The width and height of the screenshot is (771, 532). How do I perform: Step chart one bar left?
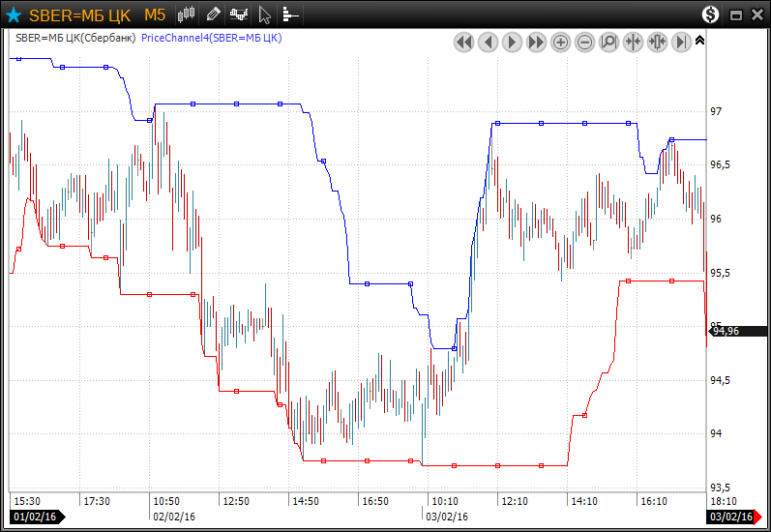[489, 42]
